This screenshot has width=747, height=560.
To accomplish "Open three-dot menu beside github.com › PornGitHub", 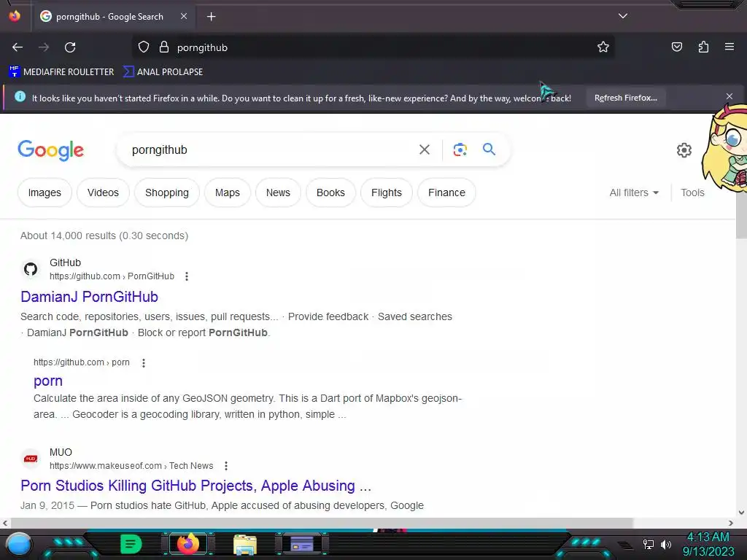I will 187,276.
